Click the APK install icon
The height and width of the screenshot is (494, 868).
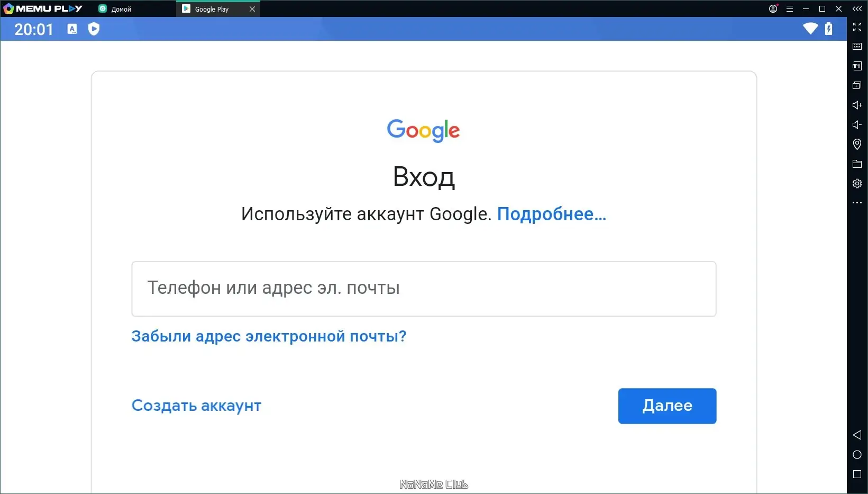click(857, 66)
